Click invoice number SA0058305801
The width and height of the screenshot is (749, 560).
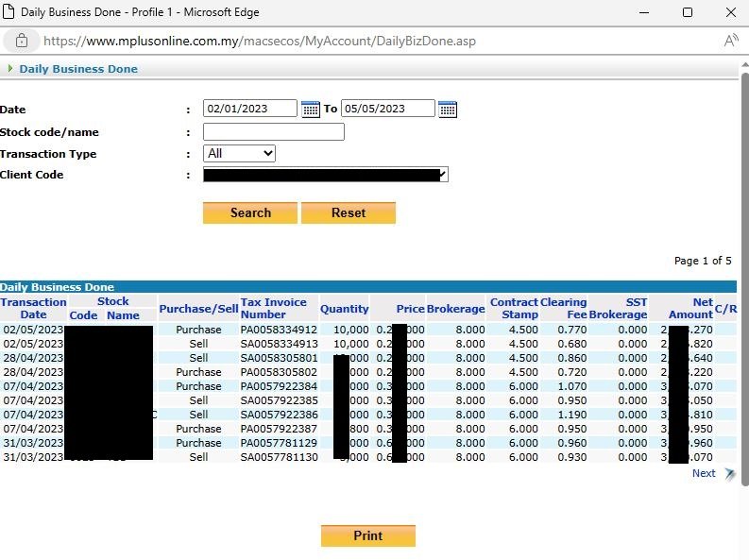[279, 358]
